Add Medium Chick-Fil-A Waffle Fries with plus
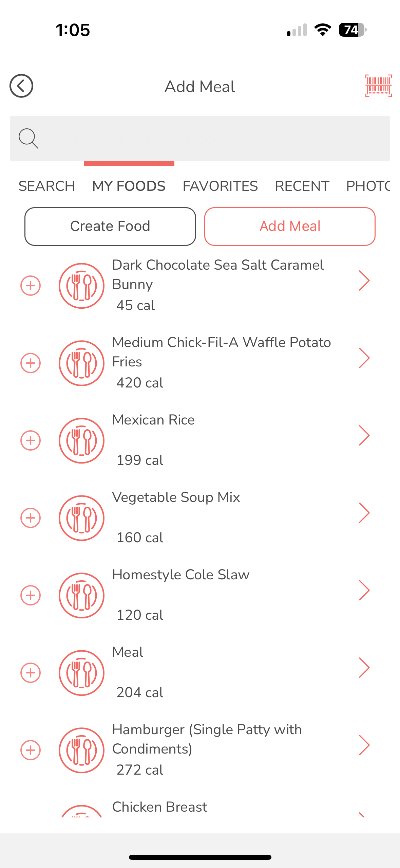The width and height of the screenshot is (400, 868). (x=31, y=363)
